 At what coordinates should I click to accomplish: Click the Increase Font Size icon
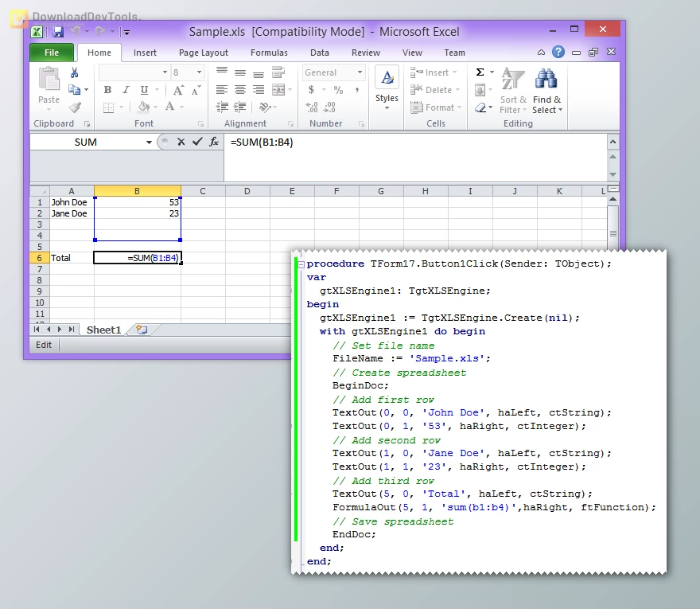point(178,88)
